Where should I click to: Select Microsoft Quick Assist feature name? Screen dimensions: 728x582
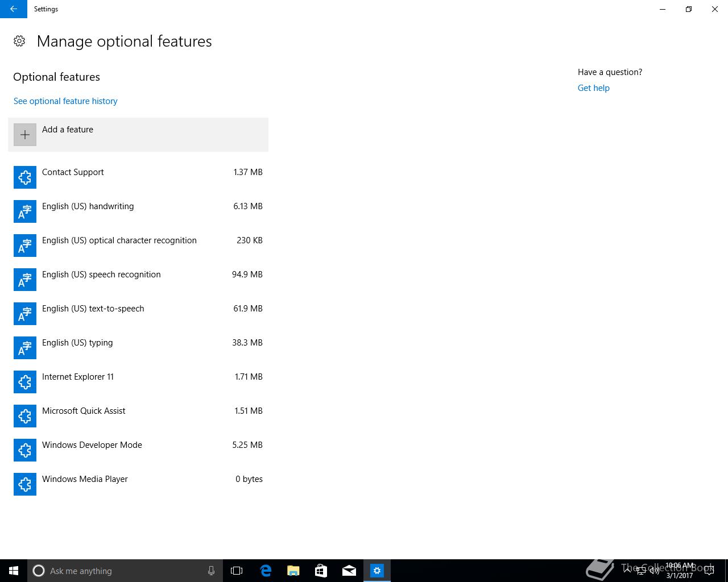pyautogui.click(x=84, y=411)
